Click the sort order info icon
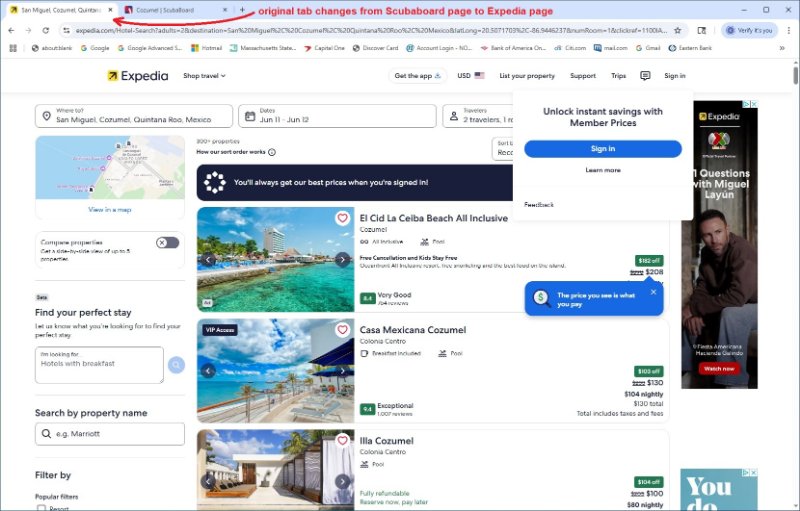Screen dimensions: 800x511 272,152
